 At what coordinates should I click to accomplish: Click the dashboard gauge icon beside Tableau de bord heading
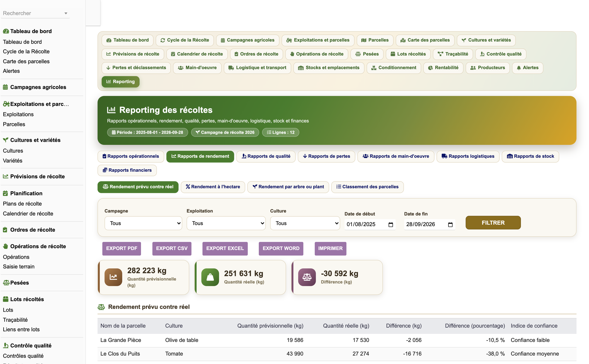[x=6, y=31]
